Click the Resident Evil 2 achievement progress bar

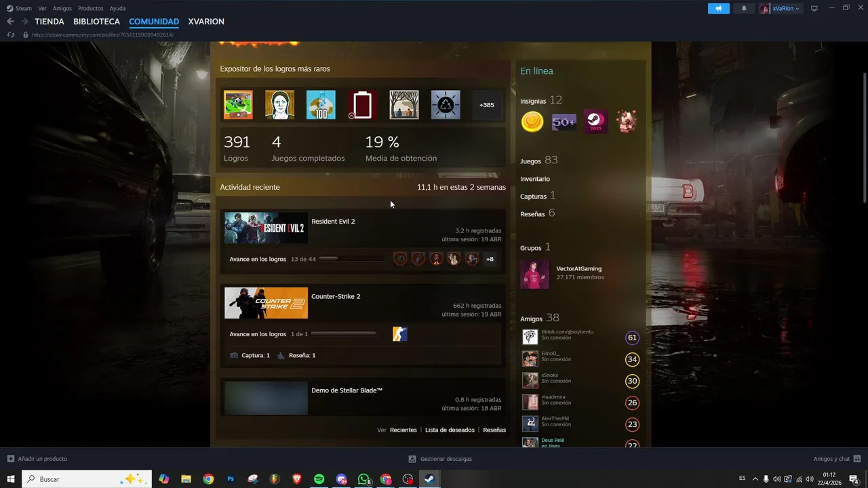(351, 259)
